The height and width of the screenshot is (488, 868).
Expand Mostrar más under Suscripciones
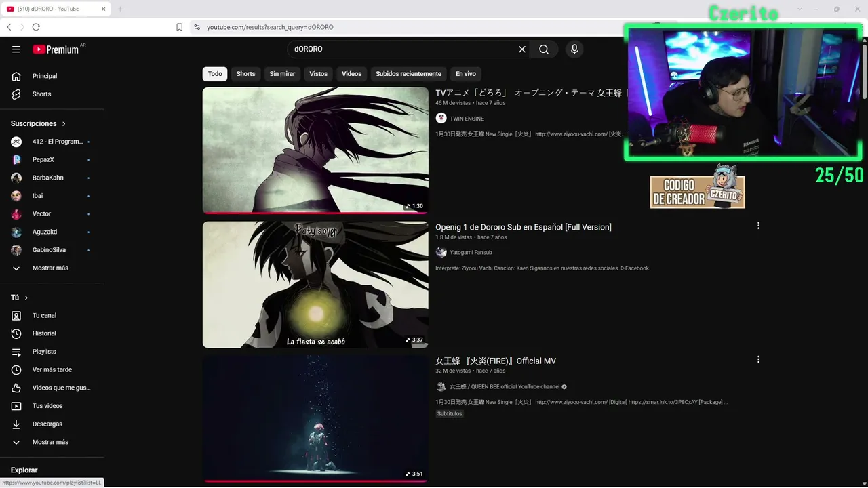[x=52, y=268]
